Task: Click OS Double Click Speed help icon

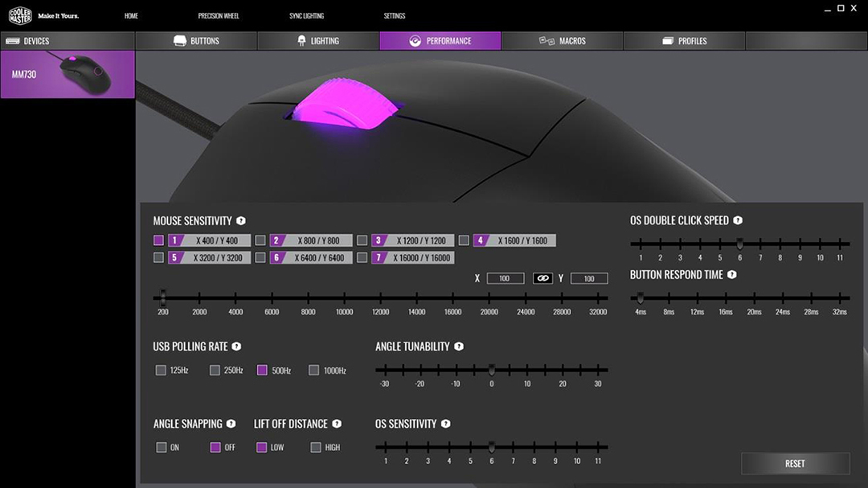Action: pyautogui.click(x=738, y=220)
